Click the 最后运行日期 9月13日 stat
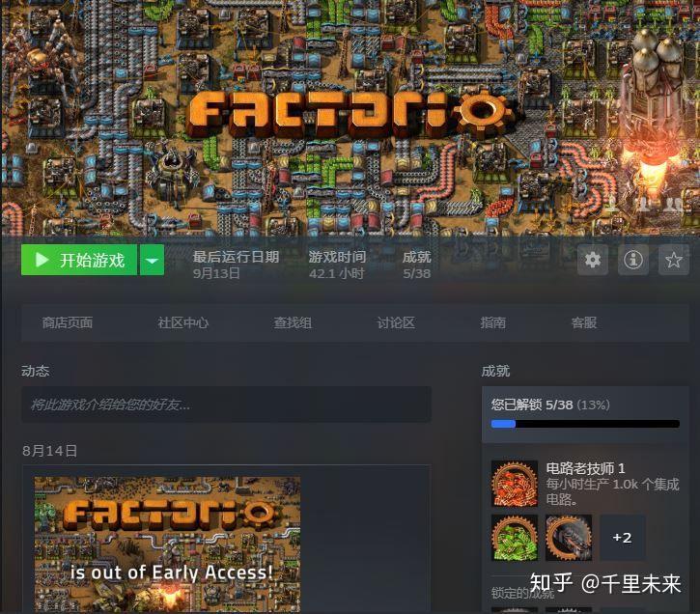Image resolution: width=700 pixels, height=614 pixels. click(x=236, y=265)
